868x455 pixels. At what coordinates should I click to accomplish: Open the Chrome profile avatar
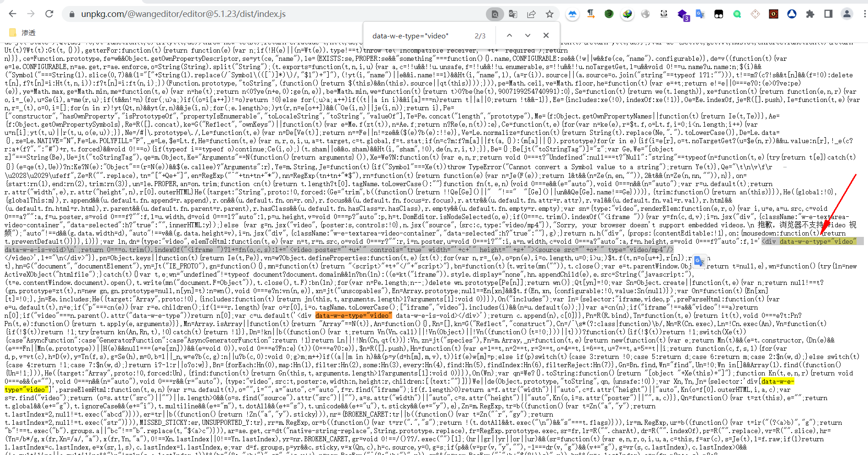point(847,14)
